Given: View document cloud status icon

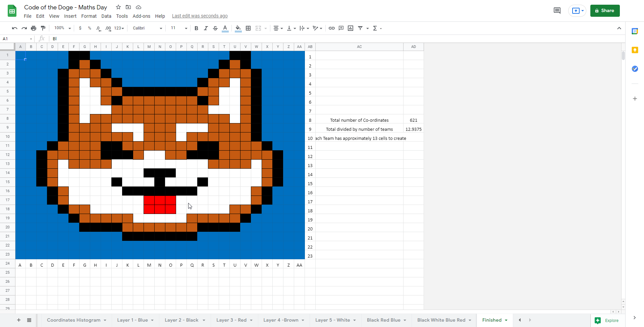Looking at the screenshot, I should point(139,7).
